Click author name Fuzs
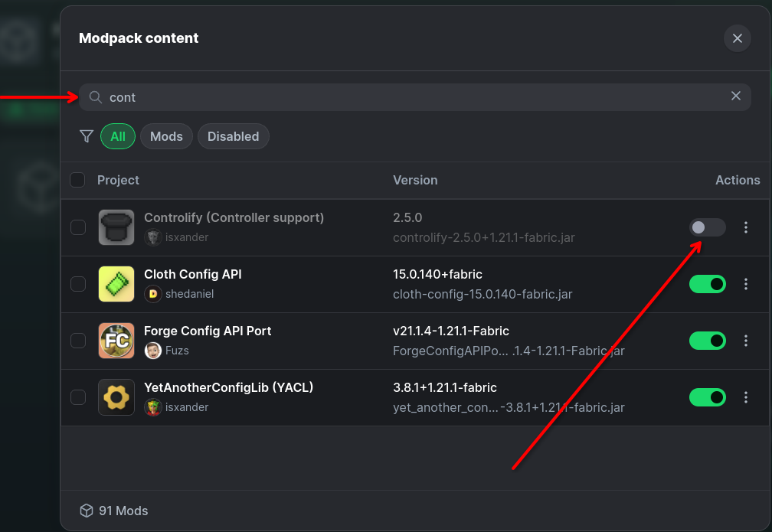 (x=177, y=351)
